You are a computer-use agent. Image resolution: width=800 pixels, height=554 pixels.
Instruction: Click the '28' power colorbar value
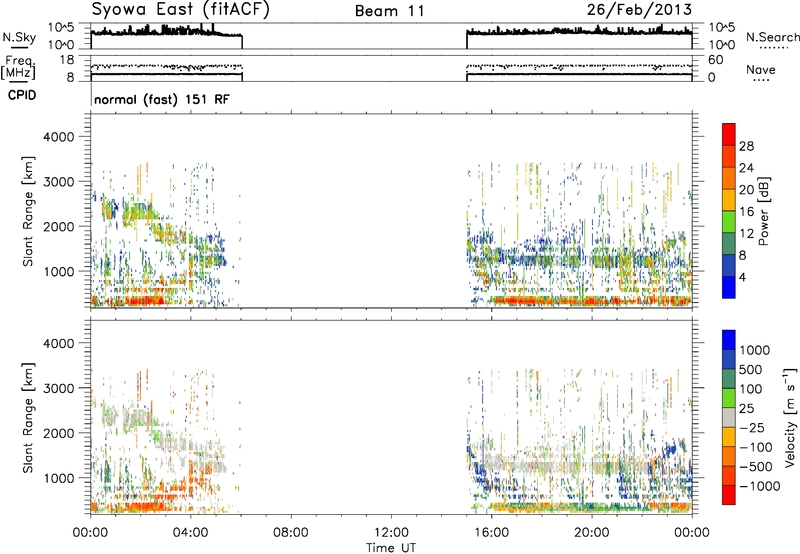tap(746, 146)
